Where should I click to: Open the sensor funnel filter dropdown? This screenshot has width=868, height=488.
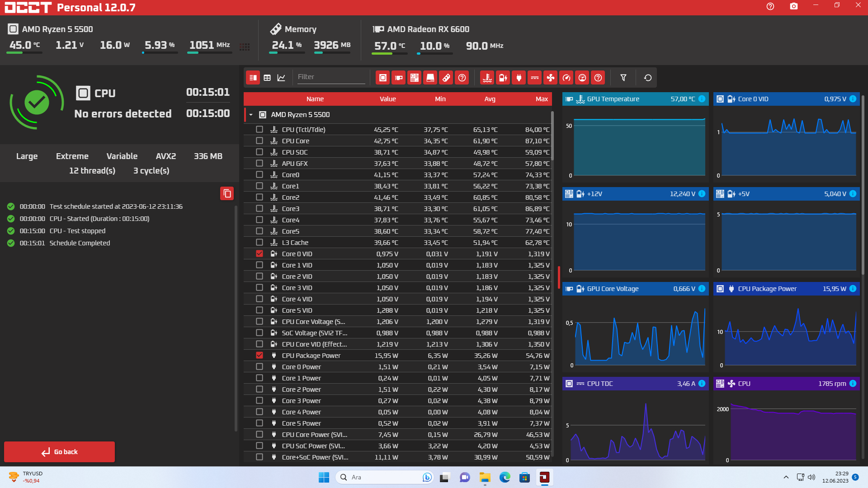(623, 78)
